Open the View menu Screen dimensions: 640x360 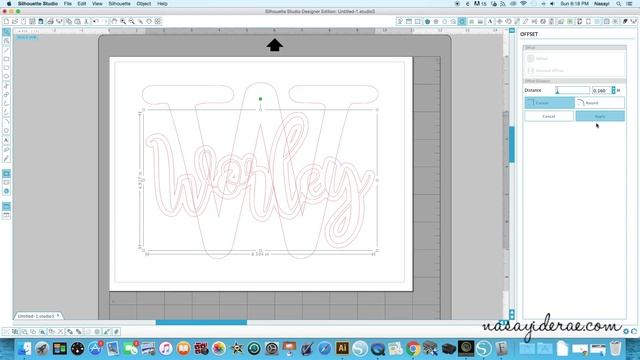click(97, 4)
